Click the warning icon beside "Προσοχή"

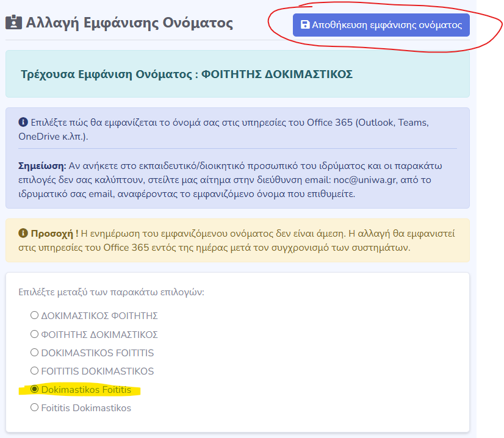(23, 233)
